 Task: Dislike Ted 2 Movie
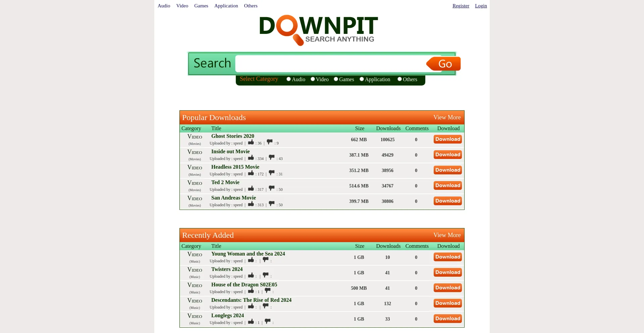tap(272, 188)
